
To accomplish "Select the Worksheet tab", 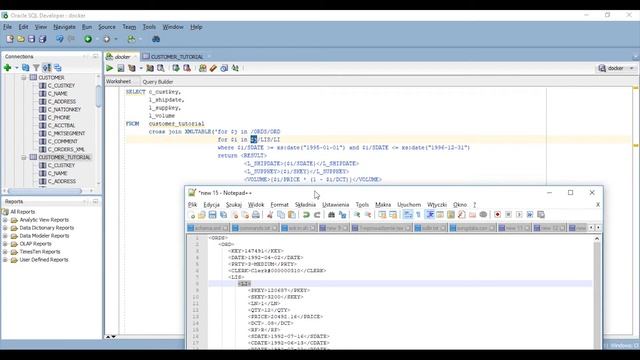I will (x=118, y=82).
